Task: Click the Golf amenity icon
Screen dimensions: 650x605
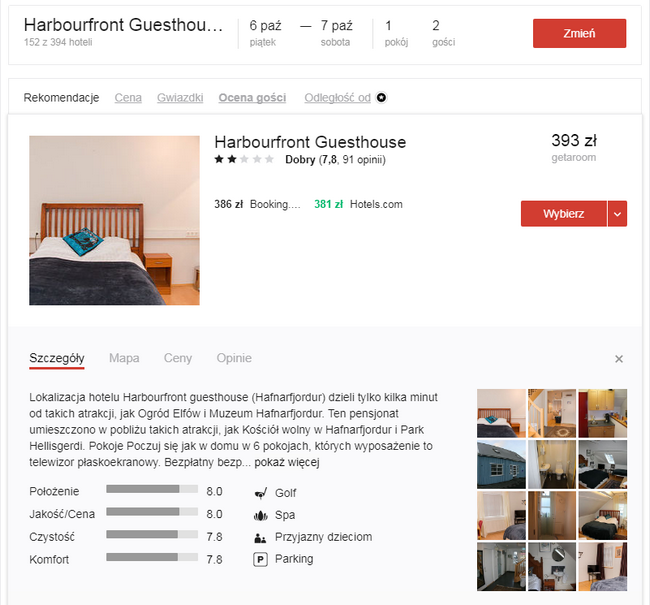Action: click(261, 493)
